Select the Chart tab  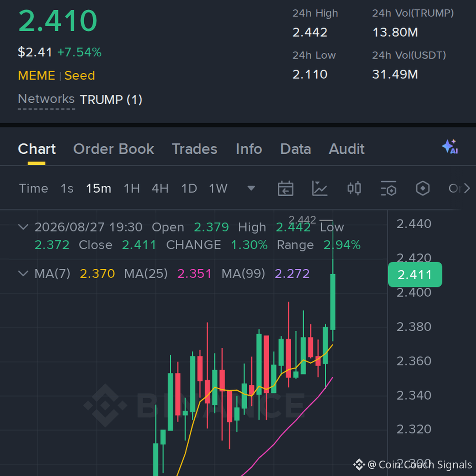tap(37, 149)
